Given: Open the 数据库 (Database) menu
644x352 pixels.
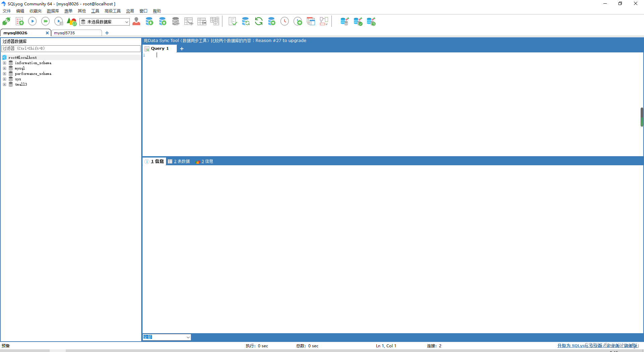Looking at the screenshot, I should coord(53,11).
